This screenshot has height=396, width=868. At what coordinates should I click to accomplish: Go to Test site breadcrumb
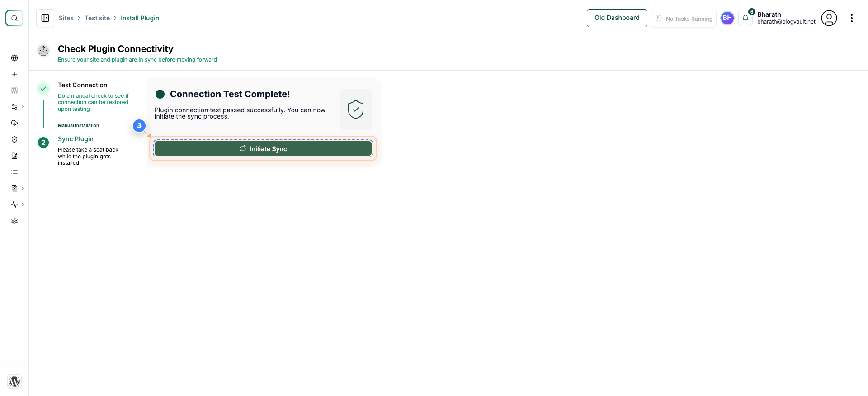coord(97,18)
